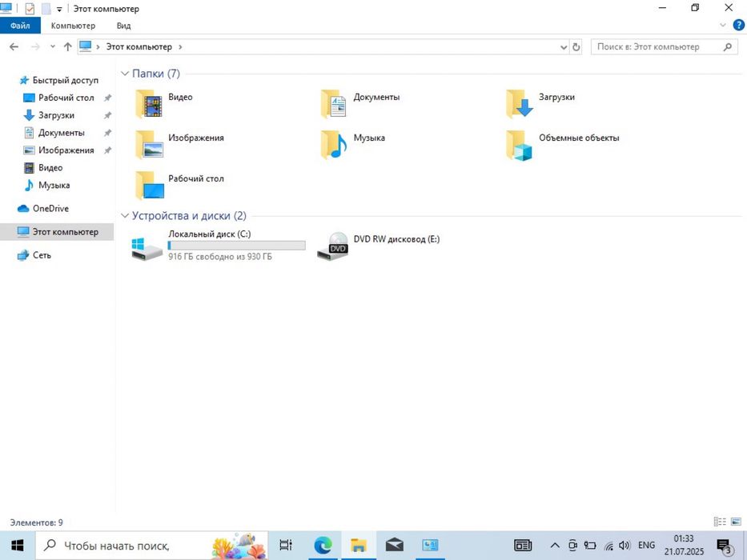This screenshot has width=747, height=560.
Task: Select Изображения in the navigation pane
Action: [66, 150]
